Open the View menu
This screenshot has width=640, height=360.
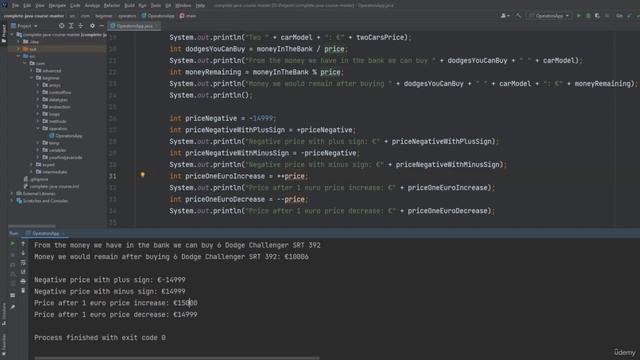click(40, 6)
